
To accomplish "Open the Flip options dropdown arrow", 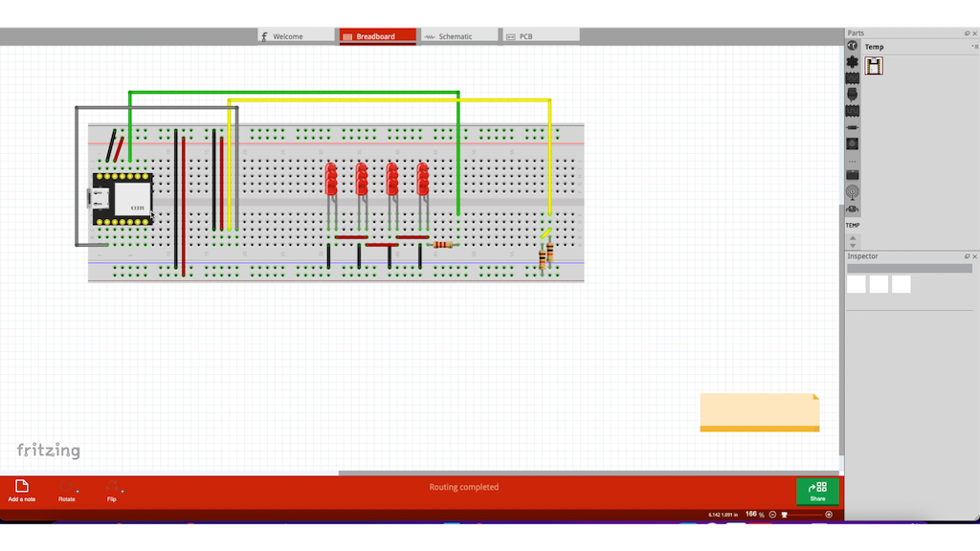I will click(x=122, y=491).
